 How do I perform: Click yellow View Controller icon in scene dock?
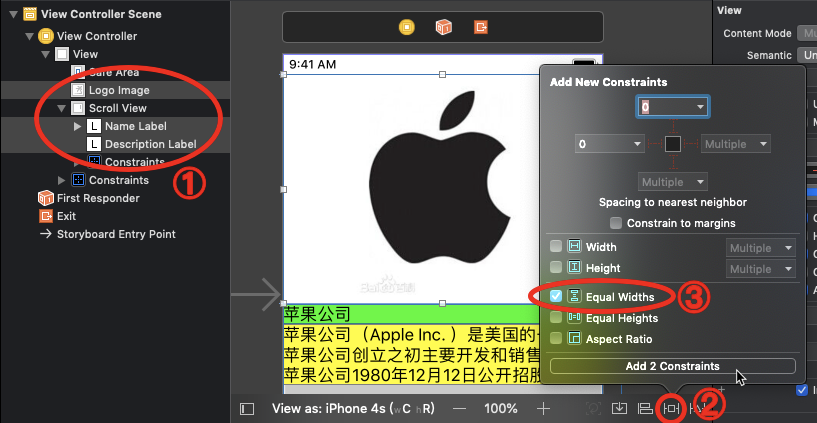tap(407, 27)
